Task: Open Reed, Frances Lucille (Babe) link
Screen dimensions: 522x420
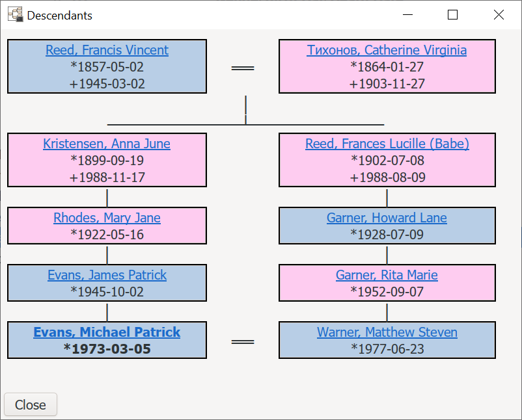Action: pyautogui.click(x=387, y=144)
